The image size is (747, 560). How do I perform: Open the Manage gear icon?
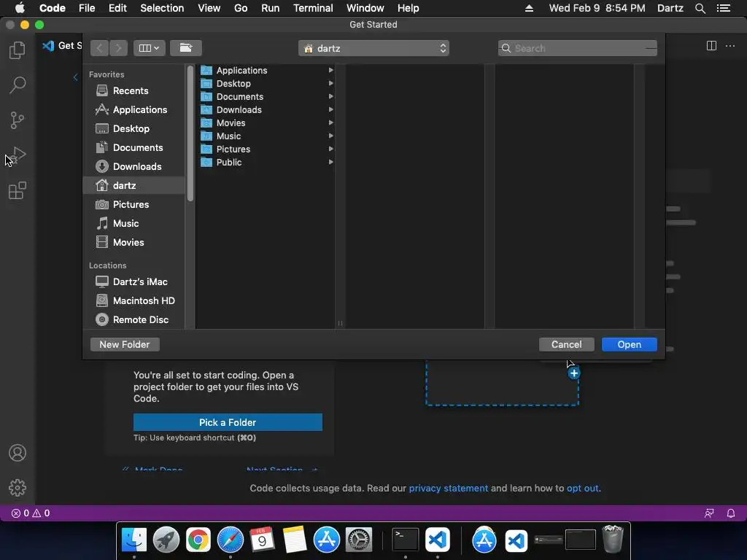(18, 488)
